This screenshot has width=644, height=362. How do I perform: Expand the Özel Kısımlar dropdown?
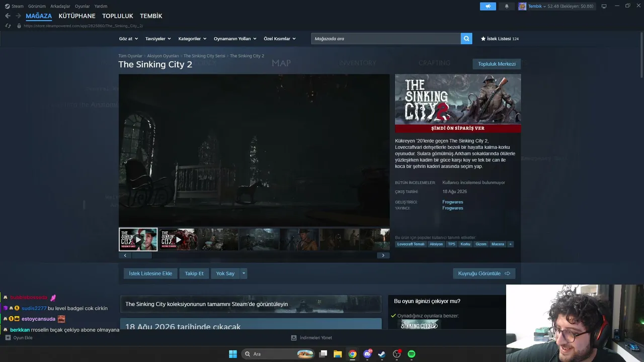280,39
